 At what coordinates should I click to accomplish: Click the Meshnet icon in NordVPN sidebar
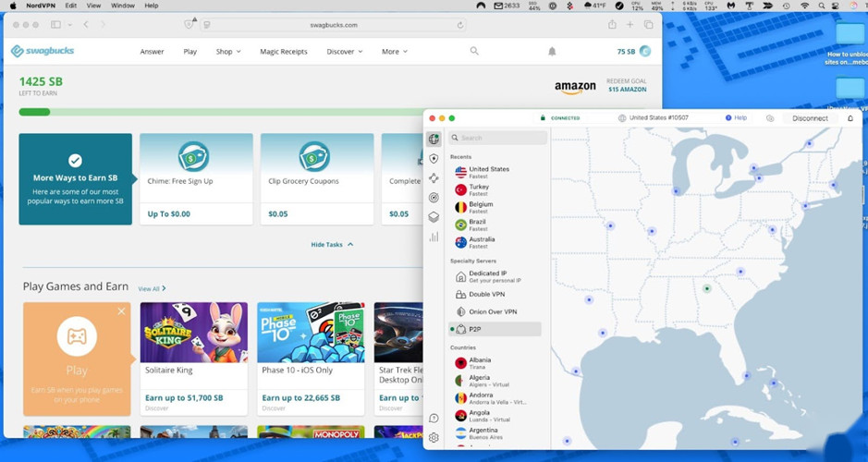coord(434,178)
